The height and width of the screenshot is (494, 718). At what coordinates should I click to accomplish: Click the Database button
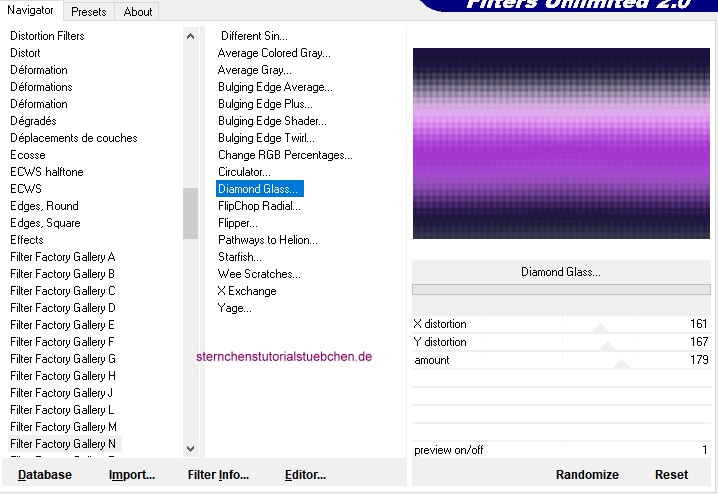click(x=45, y=475)
